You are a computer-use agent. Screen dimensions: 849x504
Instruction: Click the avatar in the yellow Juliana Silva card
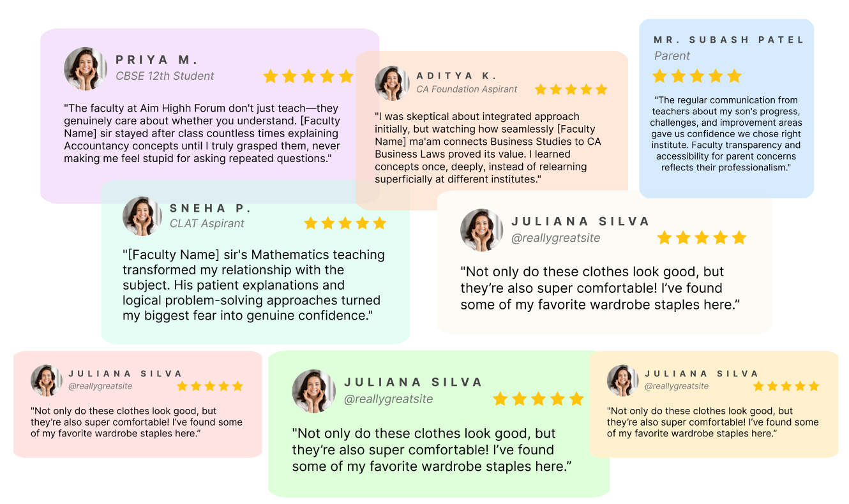click(623, 381)
